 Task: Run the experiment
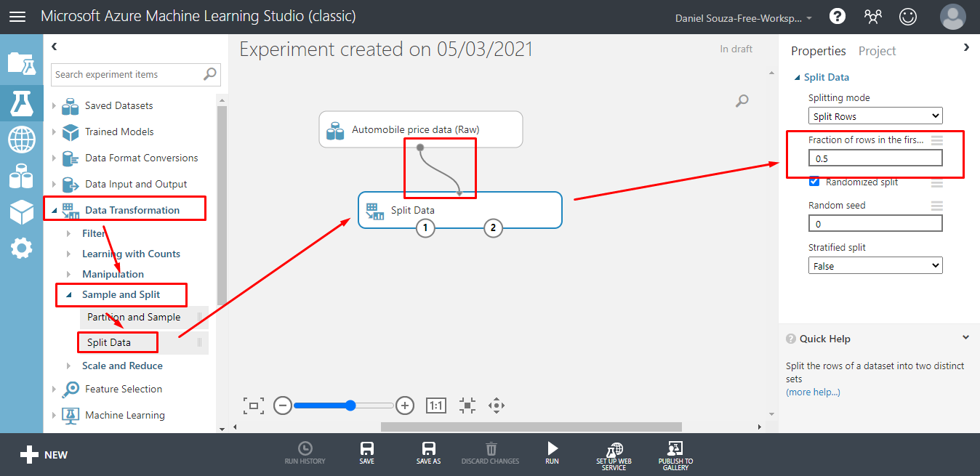553,453
